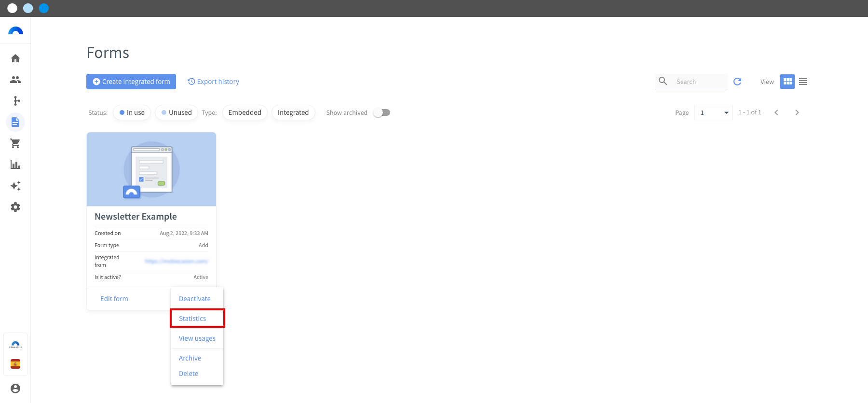The width and height of the screenshot is (868, 403).
Task: Filter by In use status
Action: (x=132, y=112)
